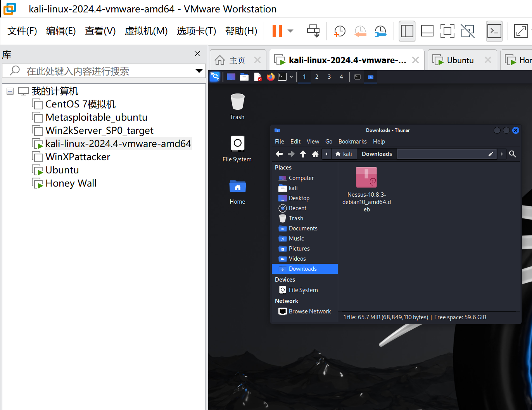Launch Firefox from the Kali panel
Viewport: 532px width, 410px height.
271,77
